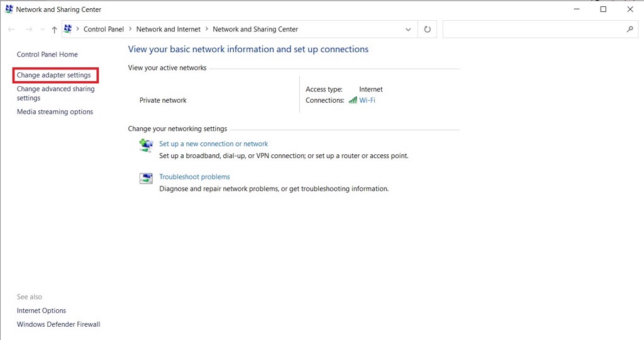Open Change advanced sharing settings
The width and height of the screenshot is (644, 340).
[x=56, y=93]
